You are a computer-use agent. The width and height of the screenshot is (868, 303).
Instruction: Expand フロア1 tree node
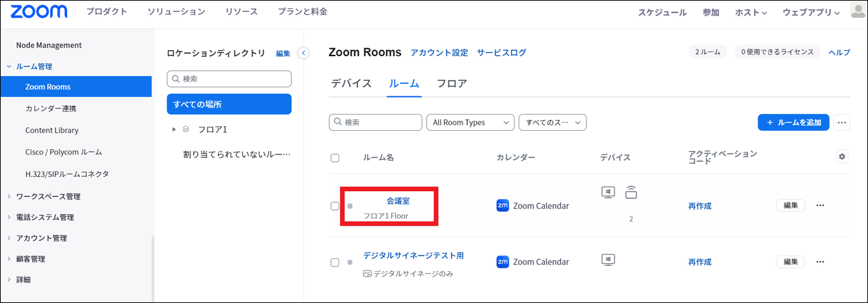click(174, 129)
